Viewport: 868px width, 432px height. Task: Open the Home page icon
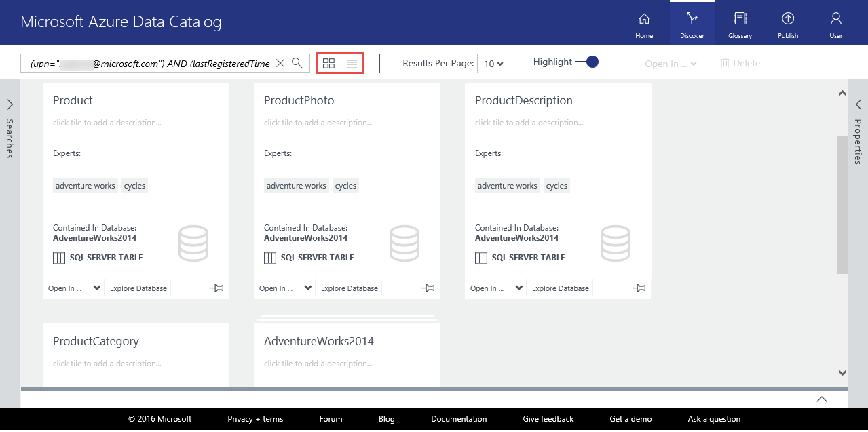pyautogui.click(x=644, y=24)
